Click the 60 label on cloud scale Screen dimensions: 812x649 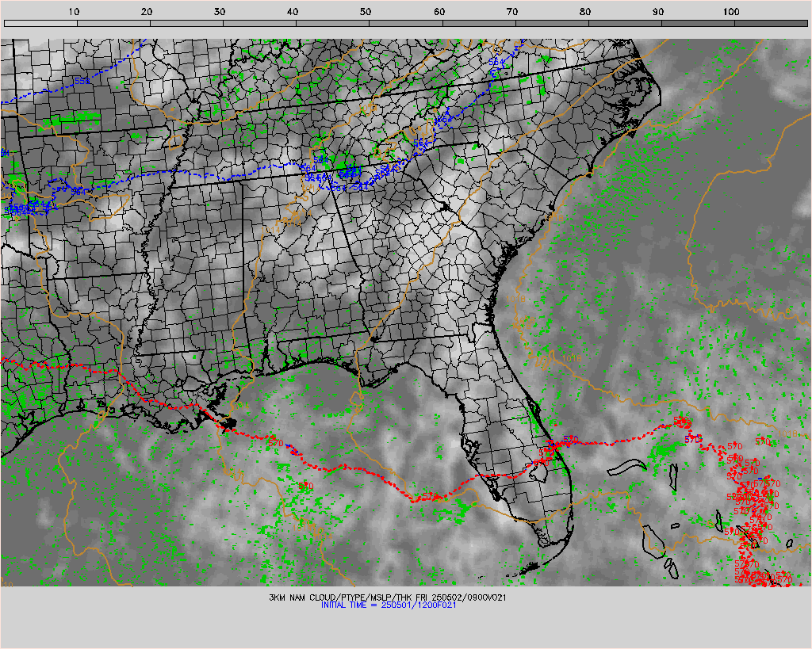point(439,11)
